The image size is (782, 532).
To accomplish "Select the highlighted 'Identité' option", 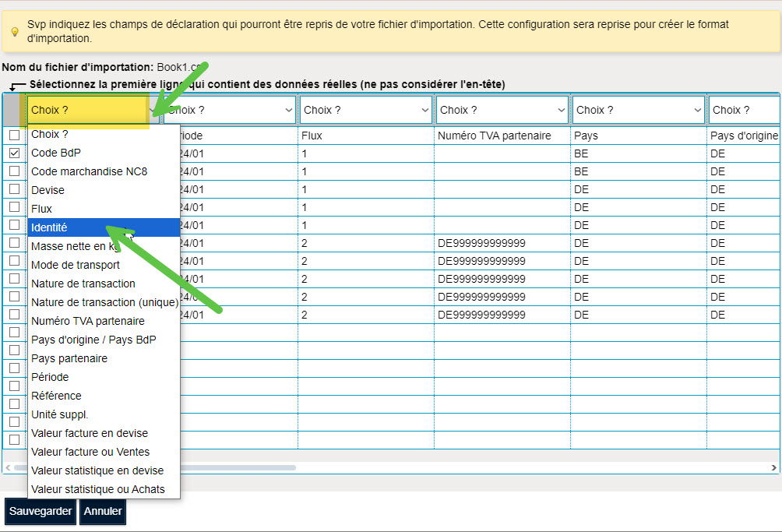I will 104,228.
